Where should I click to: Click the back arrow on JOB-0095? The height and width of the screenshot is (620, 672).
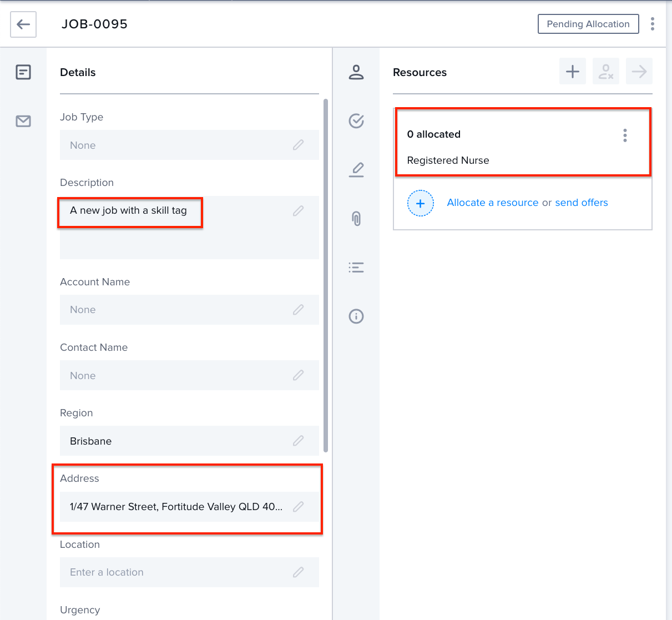pos(23,24)
